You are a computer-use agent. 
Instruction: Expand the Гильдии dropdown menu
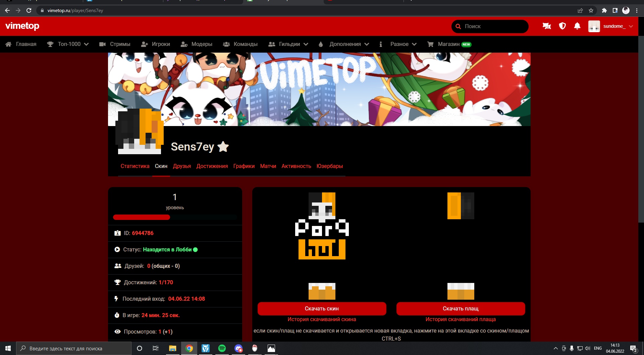point(288,44)
